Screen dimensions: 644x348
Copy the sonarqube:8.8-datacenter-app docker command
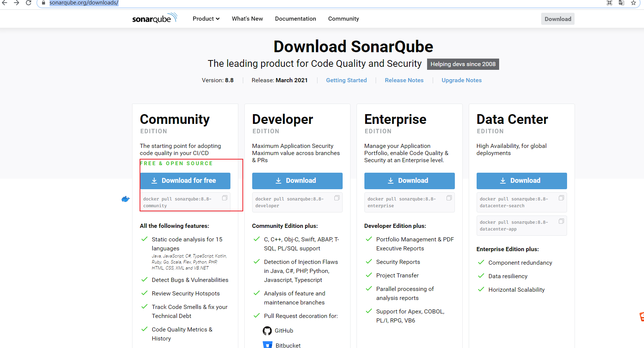tap(561, 221)
